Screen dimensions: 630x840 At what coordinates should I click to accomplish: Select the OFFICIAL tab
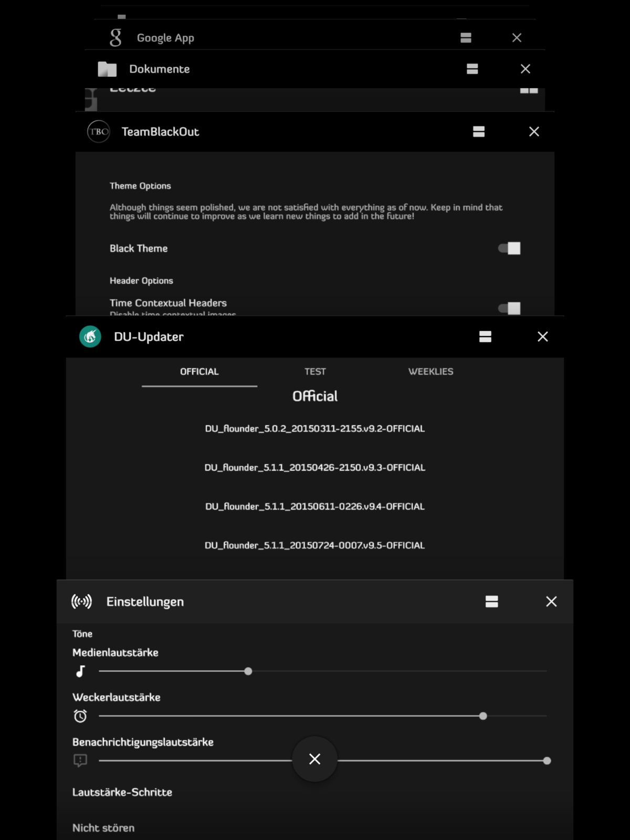click(x=199, y=372)
